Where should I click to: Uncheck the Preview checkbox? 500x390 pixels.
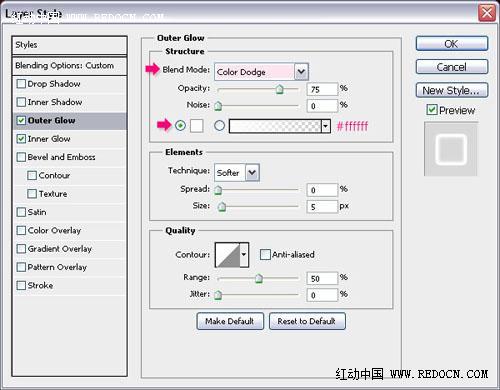click(432, 110)
